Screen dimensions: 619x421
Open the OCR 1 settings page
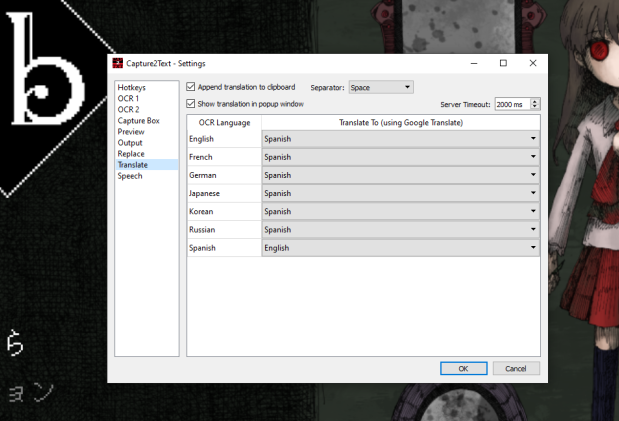click(128, 99)
